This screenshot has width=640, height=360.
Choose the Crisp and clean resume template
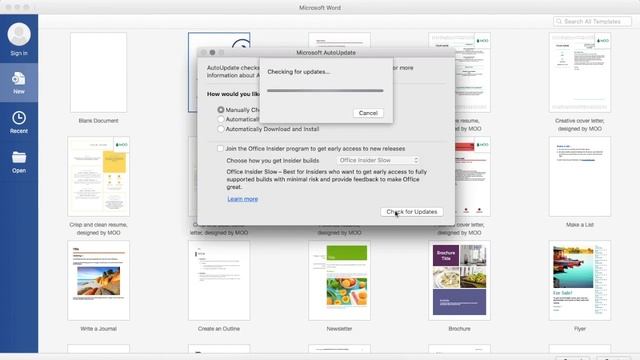[x=98, y=176]
